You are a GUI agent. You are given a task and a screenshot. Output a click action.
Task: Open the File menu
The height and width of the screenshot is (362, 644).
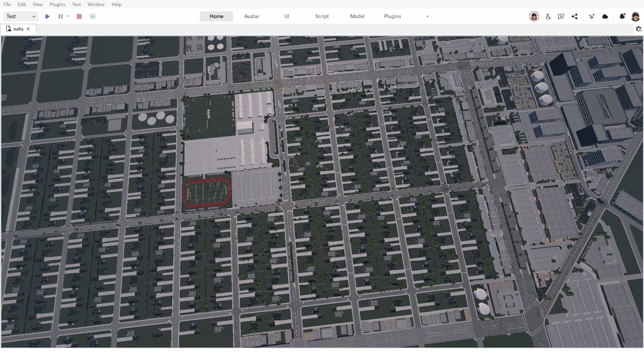point(7,4)
